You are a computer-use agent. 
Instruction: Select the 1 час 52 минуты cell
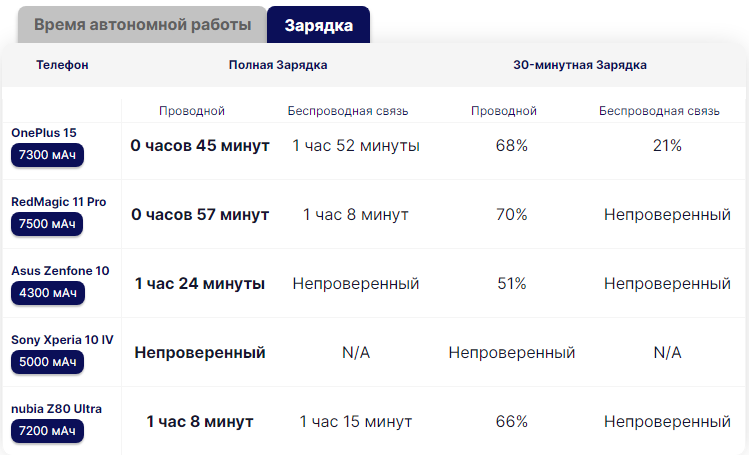(356, 145)
